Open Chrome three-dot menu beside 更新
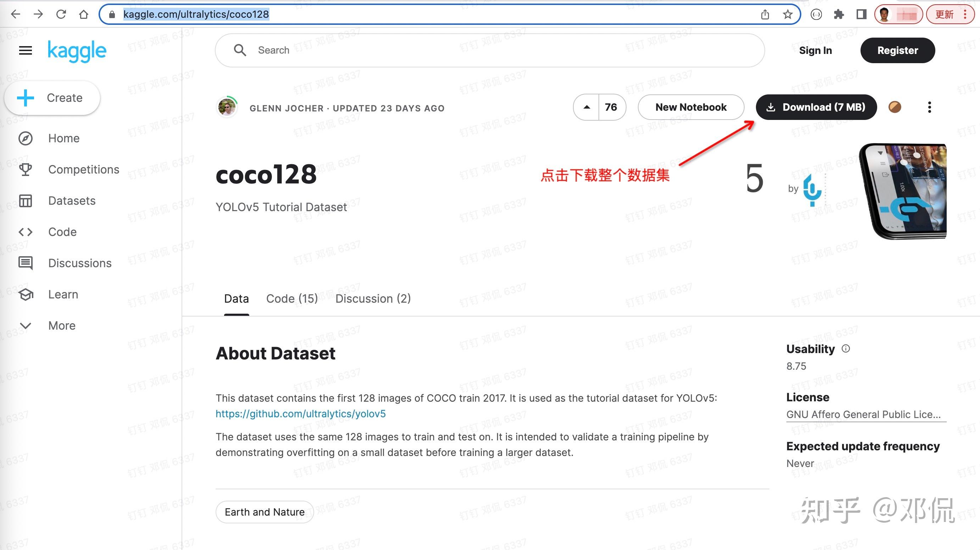 pos(965,15)
